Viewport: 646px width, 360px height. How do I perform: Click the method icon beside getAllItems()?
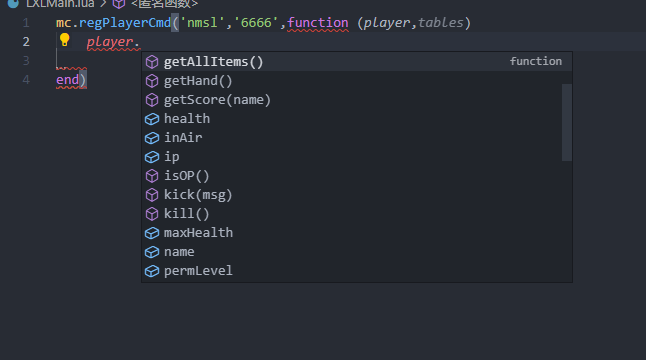(x=152, y=62)
